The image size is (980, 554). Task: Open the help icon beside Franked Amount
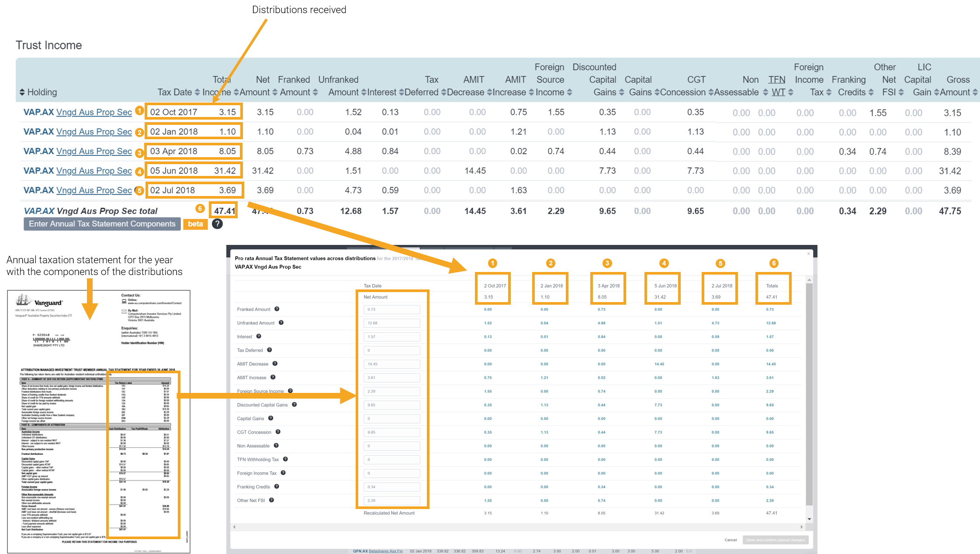[x=277, y=309]
